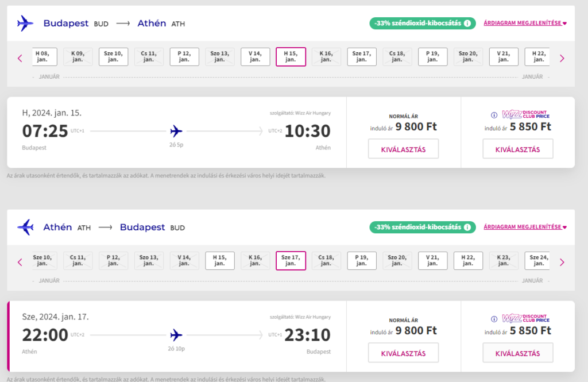
Task: Expand return Árdiagram megjelenítése
Action: click(x=525, y=227)
